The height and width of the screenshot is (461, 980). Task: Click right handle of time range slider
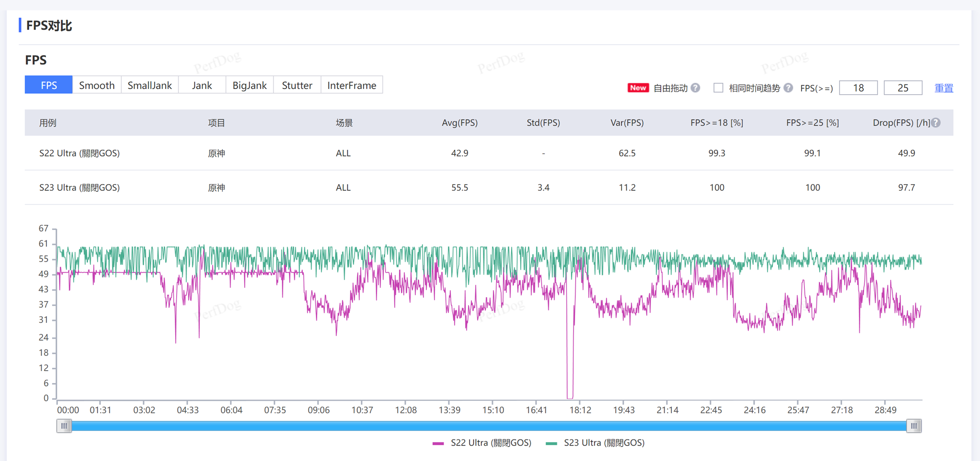(913, 426)
